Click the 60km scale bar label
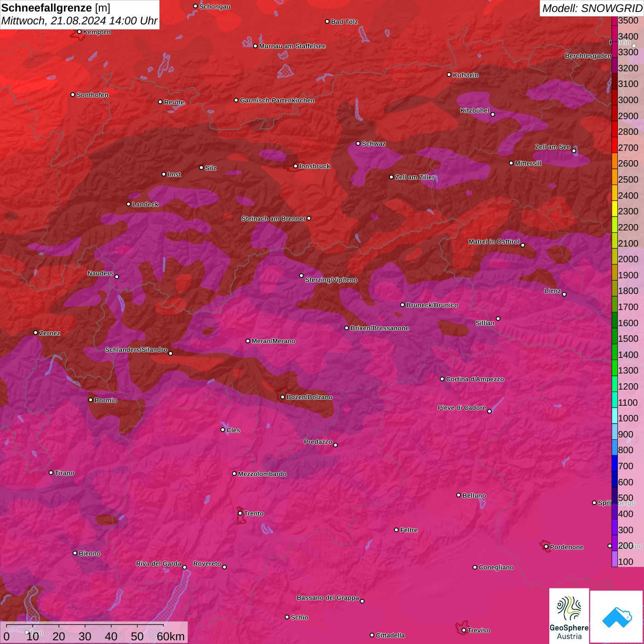Image resolution: width=644 pixels, height=644 pixels. pos(171,636)
